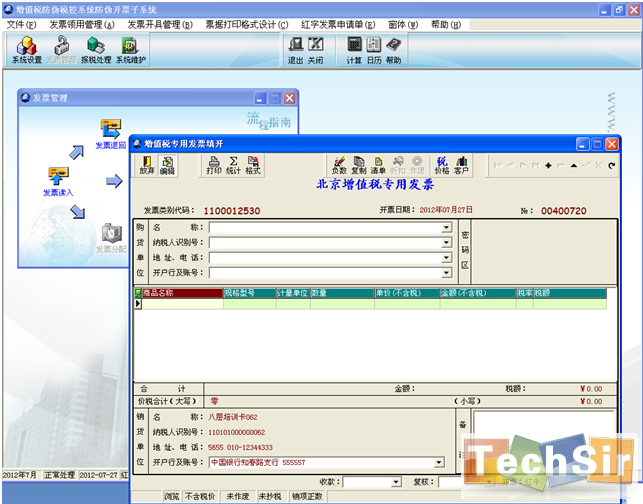Click the 退出 toolbar icon

click(x=295, y=51)
